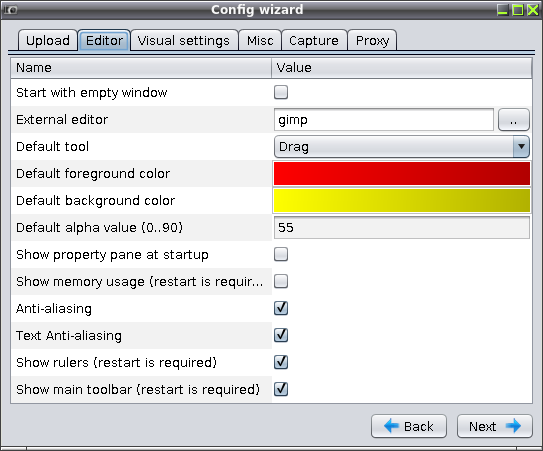Select the Drag combo box
Viewport: 543px width, 451px height.
click(x=402, y=147)
